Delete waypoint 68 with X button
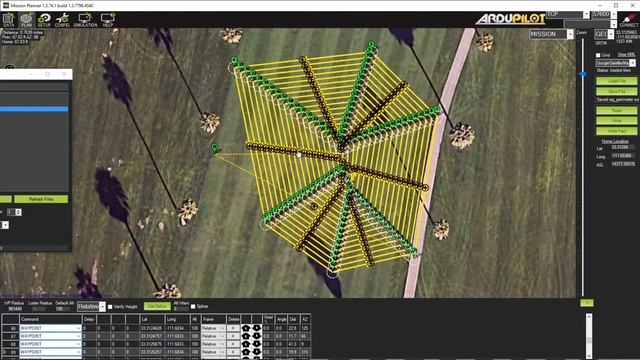The height and width of the screenshot is (360, 640). point(233,344)
